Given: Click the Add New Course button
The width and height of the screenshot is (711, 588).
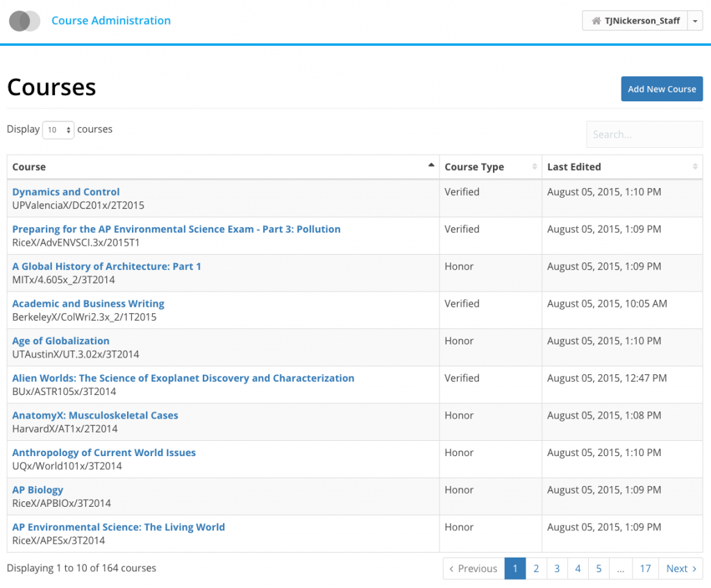Looking at the screenshot, I should click(662, 89).
